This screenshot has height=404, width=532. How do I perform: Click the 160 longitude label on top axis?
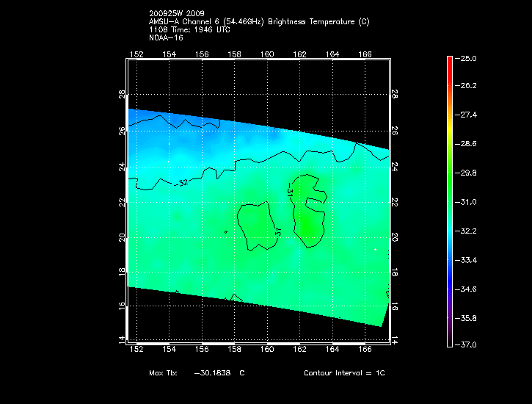[267, 54]
